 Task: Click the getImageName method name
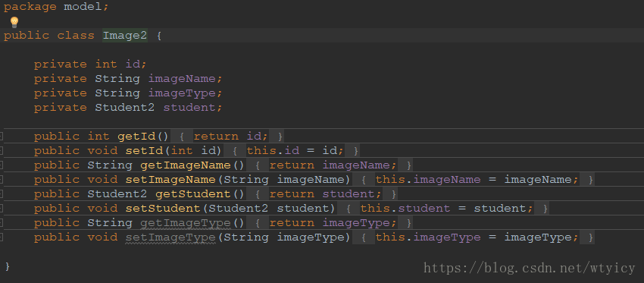tap(186, 165)
